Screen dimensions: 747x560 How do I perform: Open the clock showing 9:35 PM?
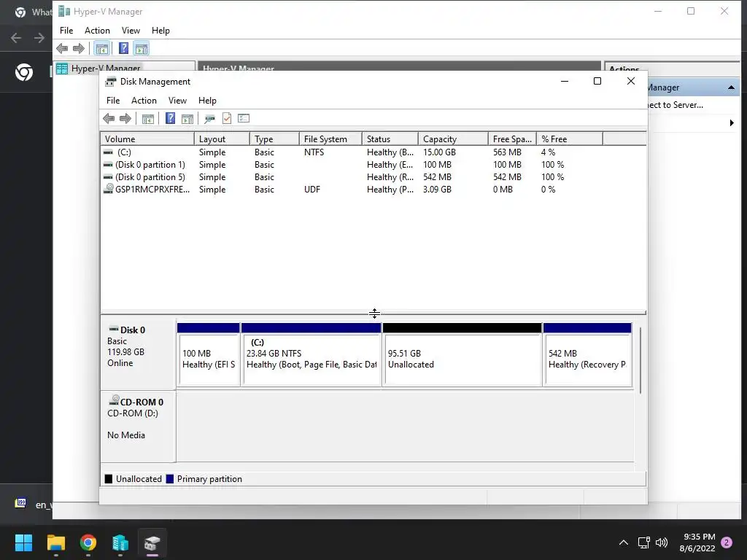click(x=697, y=542)
